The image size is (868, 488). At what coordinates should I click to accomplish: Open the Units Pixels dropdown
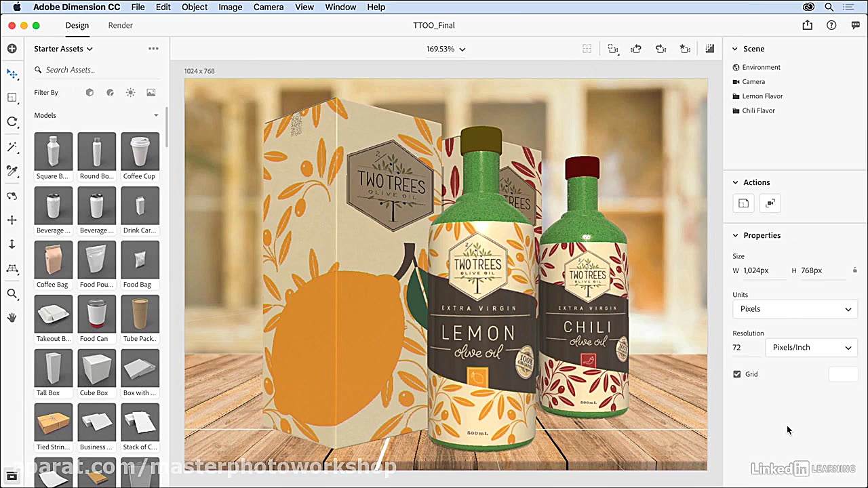coord(795,309)
